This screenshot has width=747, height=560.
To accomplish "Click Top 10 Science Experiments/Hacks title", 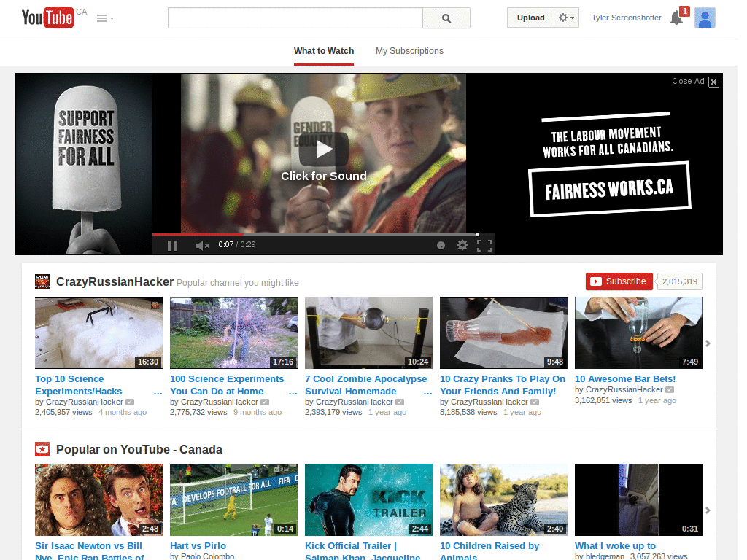I will tap(79, 385).
